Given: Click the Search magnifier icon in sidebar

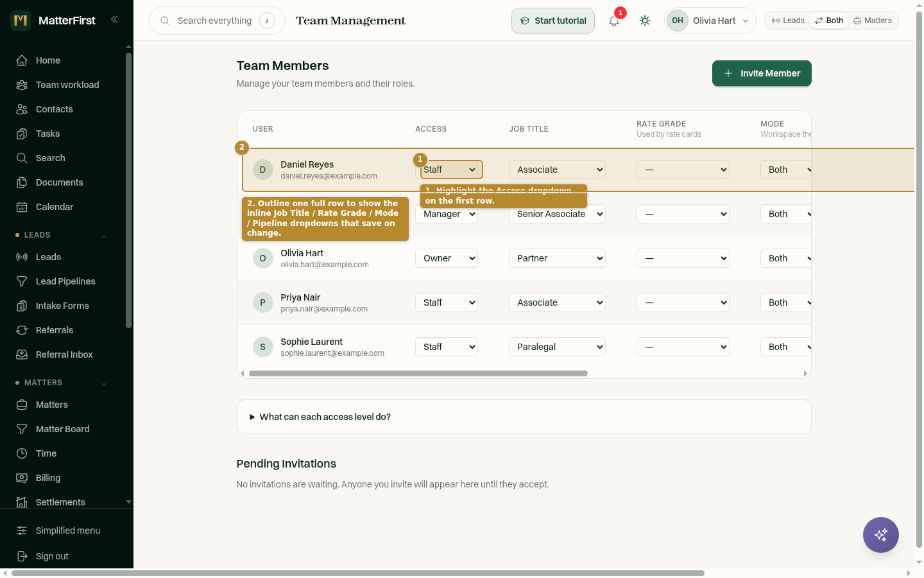Looking at the screenshot, I should pyautogui.click(x=22, y=158).
